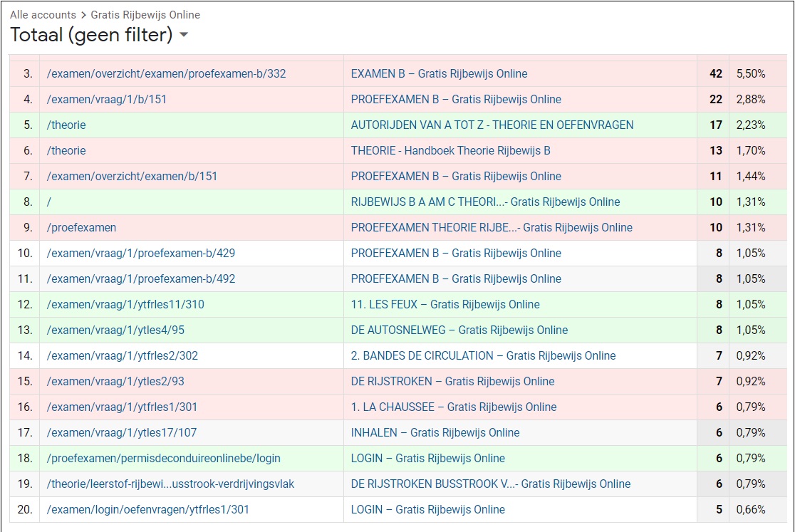Image resolution: width=795 pixels, height=532 pixels.
Task: Select the "INHALEN – Gratis Rijbewijs Online" title
Action: tap(435, 433)
